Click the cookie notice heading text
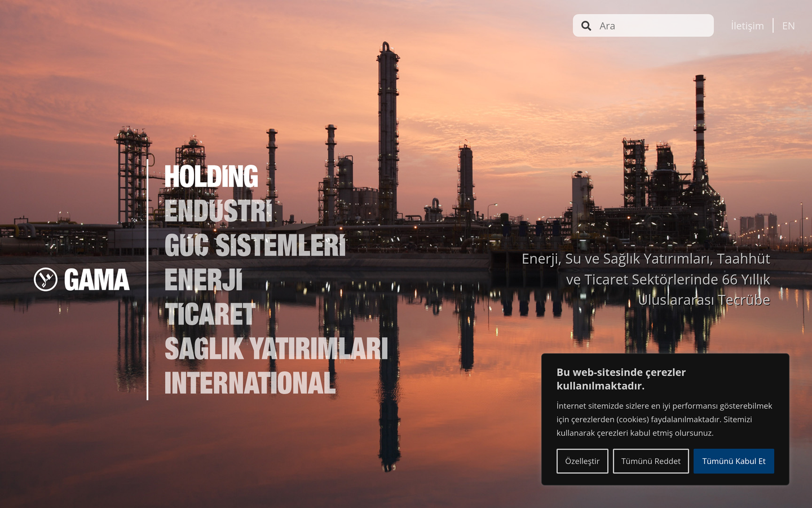This screenshot has width=812, height=508. (x=621, y=379)
